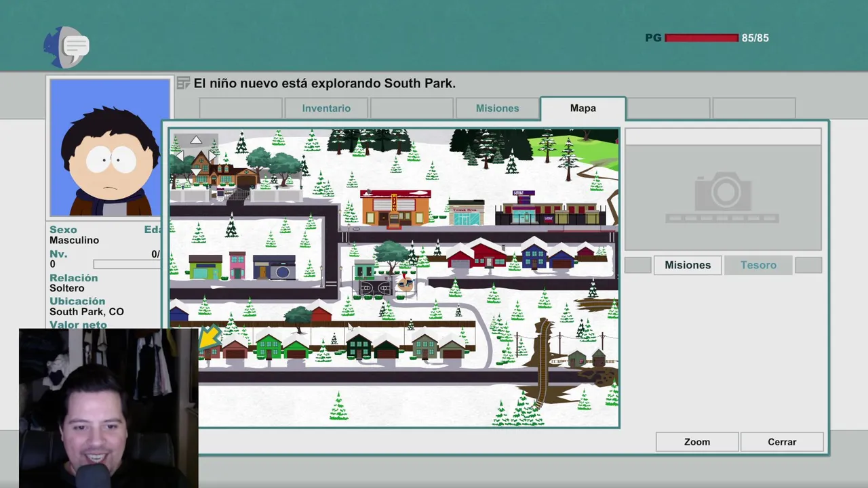Select the Tweek Bros. coffee shop on the map
The width and height of the screenshot is (868, 488).
467,212
